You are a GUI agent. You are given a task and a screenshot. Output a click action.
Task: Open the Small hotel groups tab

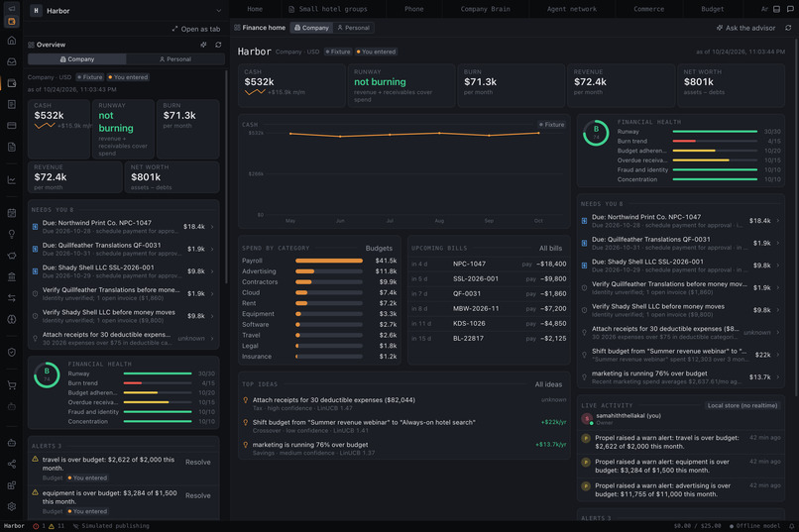point(328,9)
